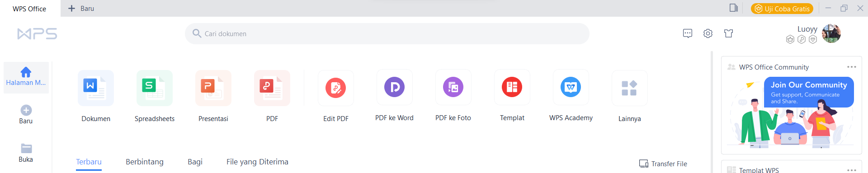Select the WPS Office title tab
This screenshot has height=173, width=868.
[29, 9]
